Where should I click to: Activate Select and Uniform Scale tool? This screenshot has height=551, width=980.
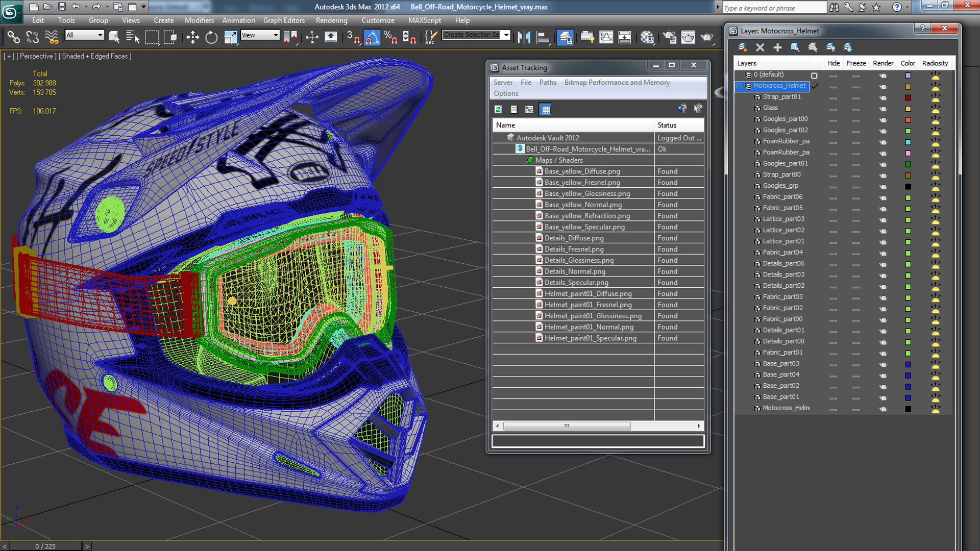[x=231, y=37]
